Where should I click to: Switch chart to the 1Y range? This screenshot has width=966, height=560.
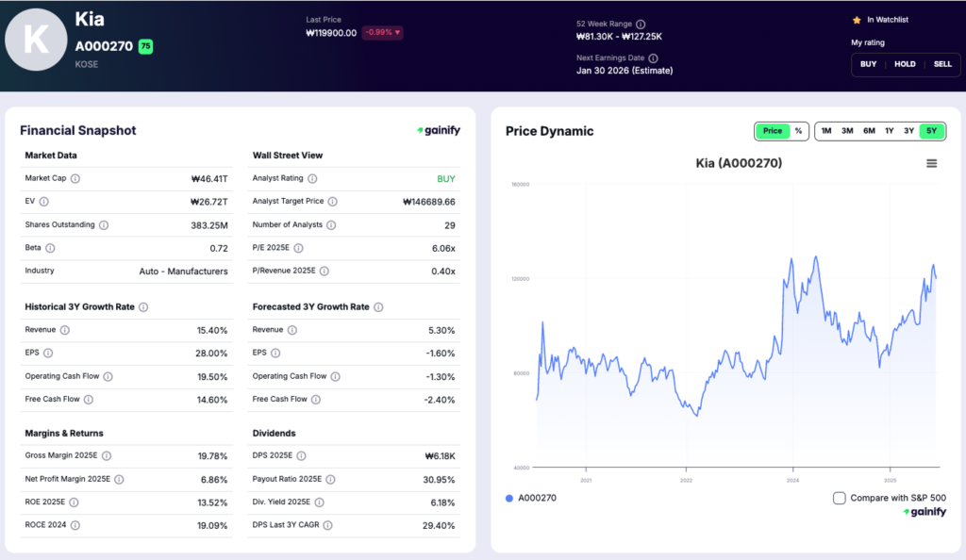click(x=889, y=131)
